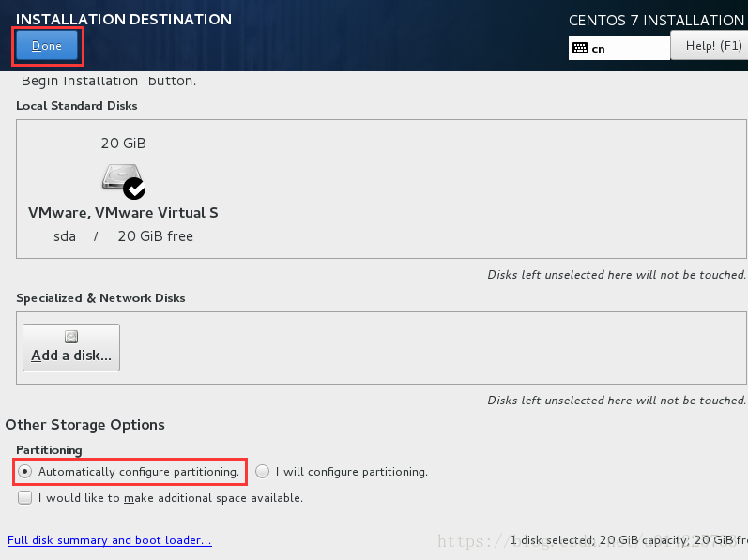Viewport: 748px width, 560px height.
Task: Enable make additional space available checkbox
Action: click(x=24, y=497)
